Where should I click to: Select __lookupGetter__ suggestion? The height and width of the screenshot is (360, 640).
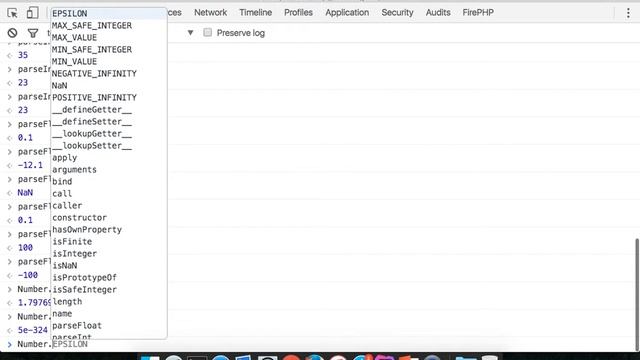tap(109, 133)
